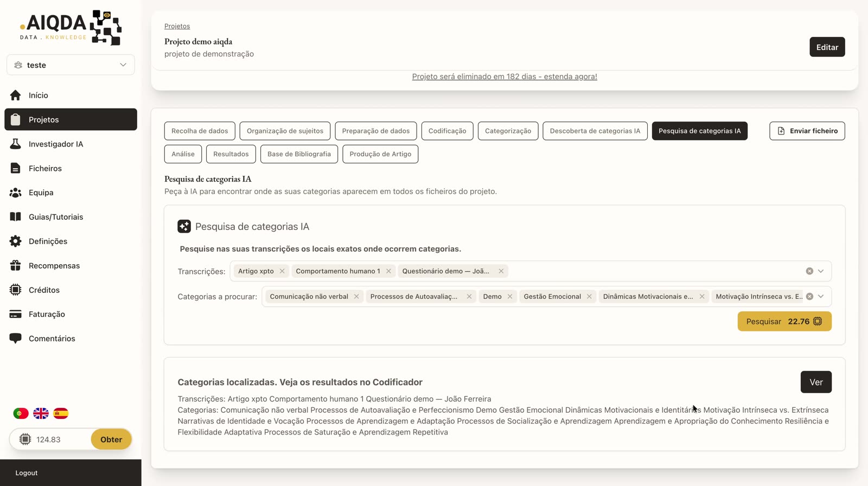Open the Produção de Artigo tab
Viewport: 868px width, 486px height.
380,154
